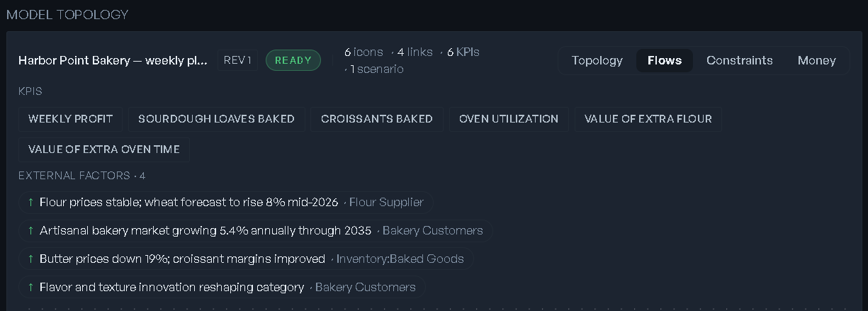Image resolution: width=868 pixels, height=311 pixels.
Task: Click the WEEKLY PROFIT KPI chip
Action: 70,119
